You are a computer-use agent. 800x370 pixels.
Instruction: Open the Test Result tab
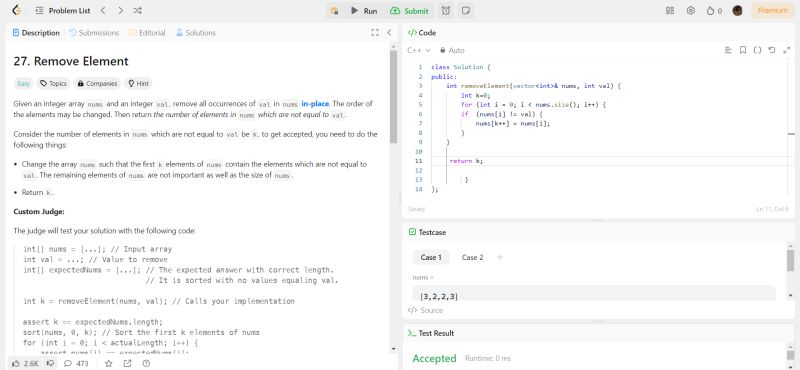point(431,333)
